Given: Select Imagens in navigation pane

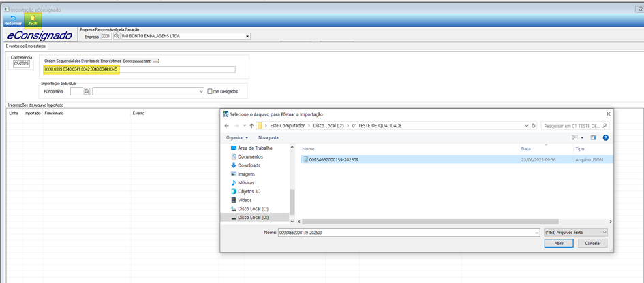Looking at the screenshot, I should pyautogui.click(x=247, y=174).
